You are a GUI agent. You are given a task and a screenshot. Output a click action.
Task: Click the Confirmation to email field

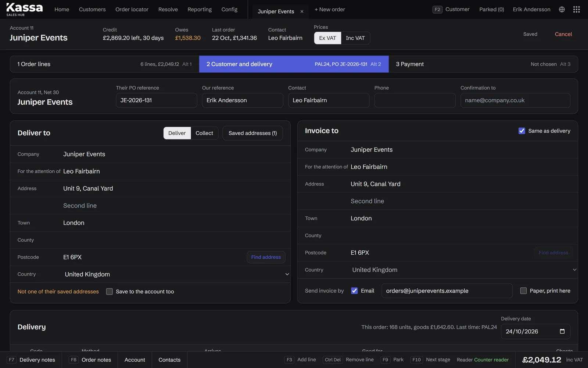point(515,100)
